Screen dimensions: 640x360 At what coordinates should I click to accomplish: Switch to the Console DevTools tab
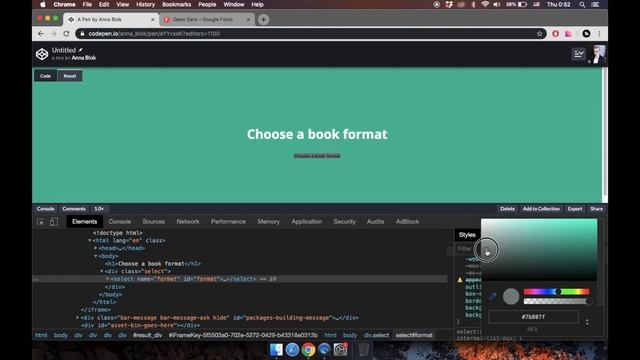(120, 222)
